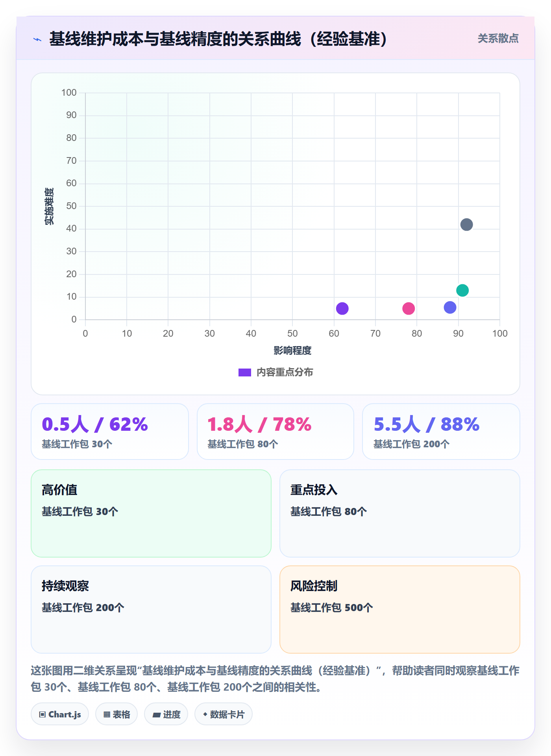Image resolution: width=551 pixels, height=756 pixels.
Task: Select the 重点投入 quadrant card
Action: click(400, 513)
